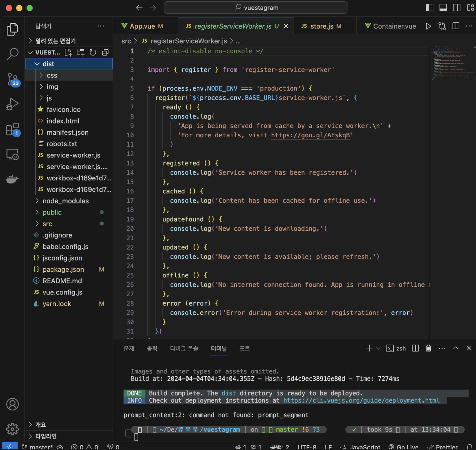Open the new terminal profile dropdown arrow
This screenshot has height=450, width=476.
[x=378, y=348]
